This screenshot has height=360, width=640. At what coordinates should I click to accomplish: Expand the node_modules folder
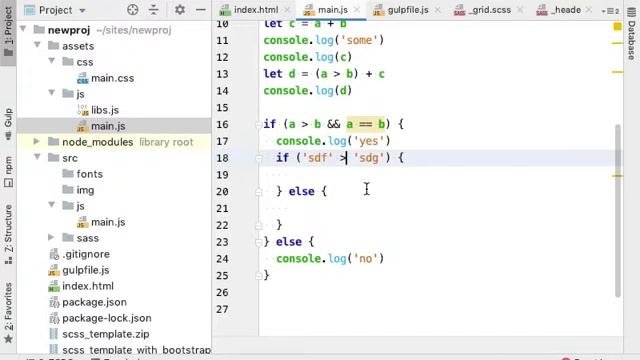[x=36, y=141]
